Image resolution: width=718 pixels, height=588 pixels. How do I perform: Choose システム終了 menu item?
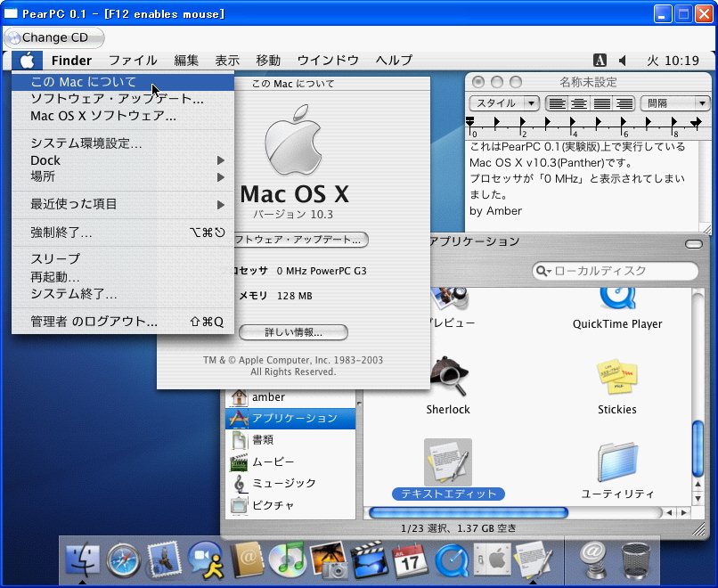pos(123,293)
